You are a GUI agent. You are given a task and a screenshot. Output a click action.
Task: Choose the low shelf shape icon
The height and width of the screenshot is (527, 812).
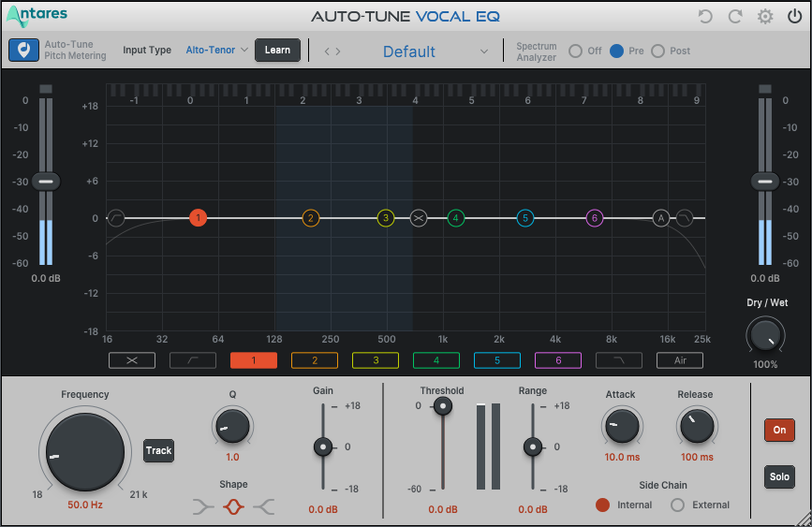point(203,506)
